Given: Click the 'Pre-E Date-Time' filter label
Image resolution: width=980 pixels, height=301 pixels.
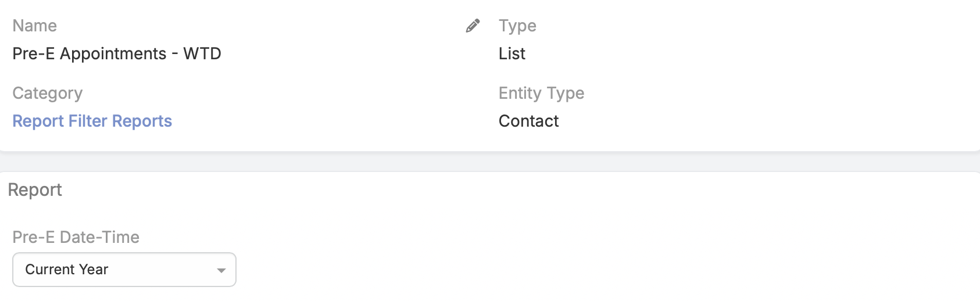Looking at the screenshot, I should click(x=76, y=237).
